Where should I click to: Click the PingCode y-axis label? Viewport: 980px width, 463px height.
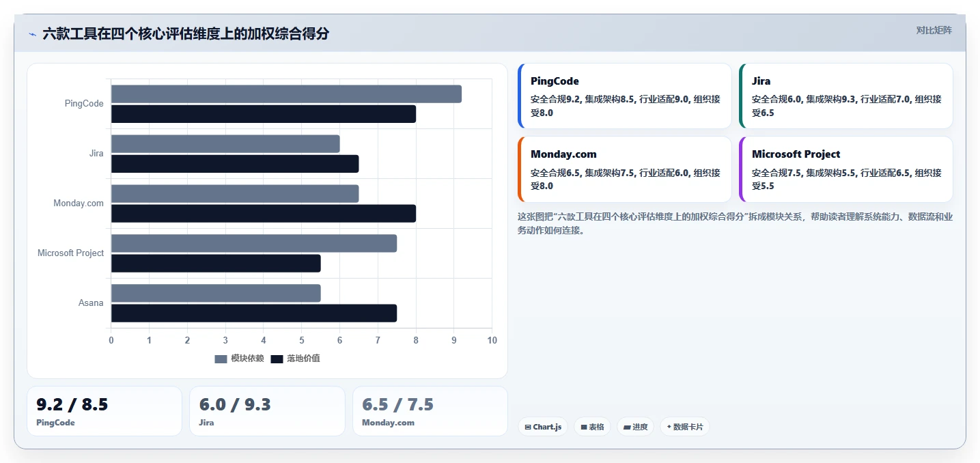click(x=84, y=104)
